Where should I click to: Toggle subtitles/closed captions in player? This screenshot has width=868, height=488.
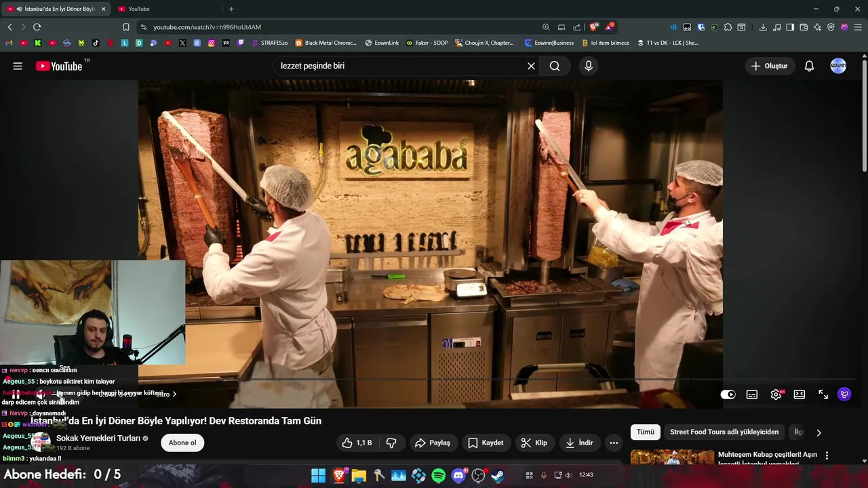click(x=752, y=394)
